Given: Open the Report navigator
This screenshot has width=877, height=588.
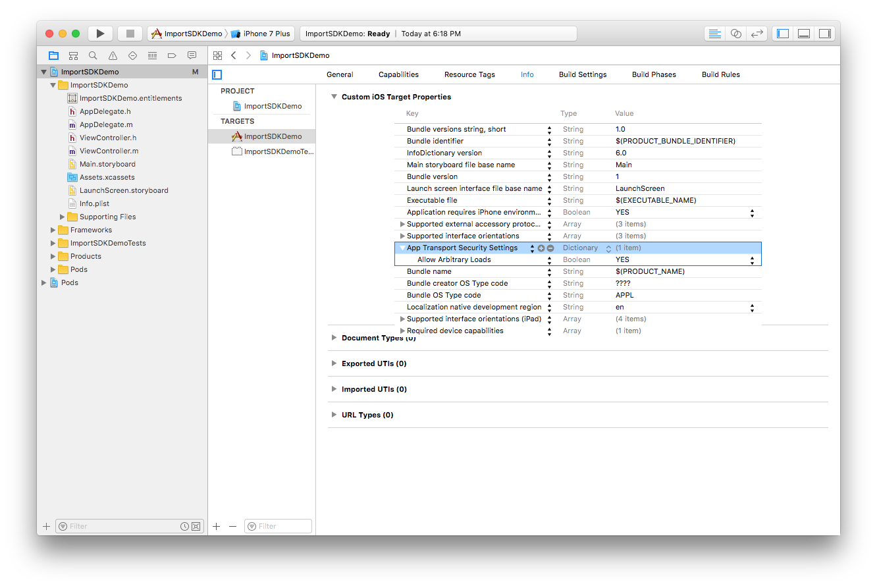Looking at the screenshot, I should 192,55.
